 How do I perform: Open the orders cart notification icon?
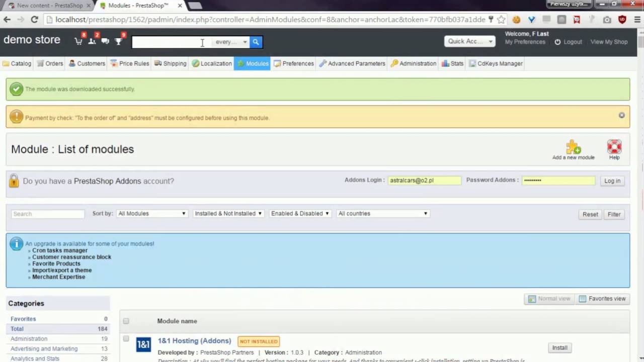(x=78, y=41)
